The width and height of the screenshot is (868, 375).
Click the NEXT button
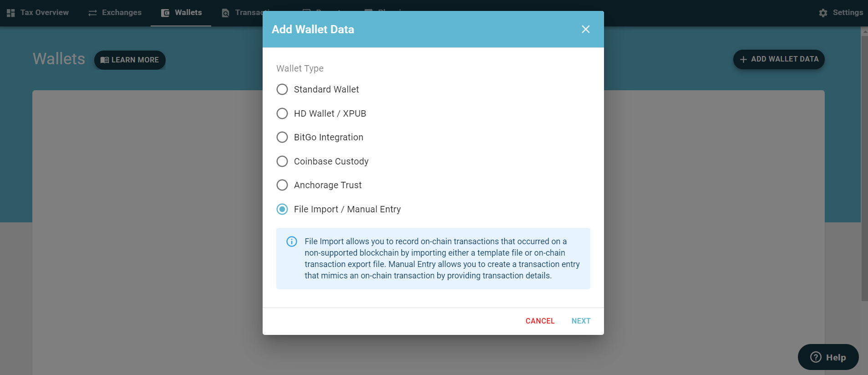point(581,321)
